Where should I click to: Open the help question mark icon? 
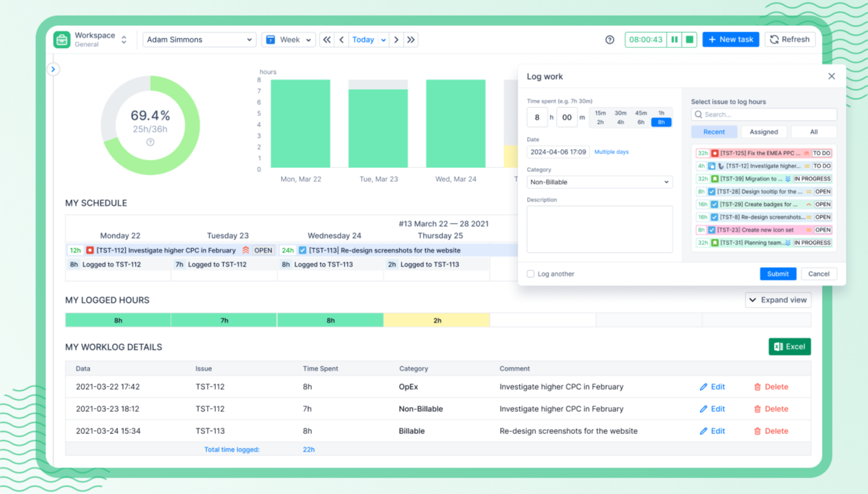coord(609,40)
